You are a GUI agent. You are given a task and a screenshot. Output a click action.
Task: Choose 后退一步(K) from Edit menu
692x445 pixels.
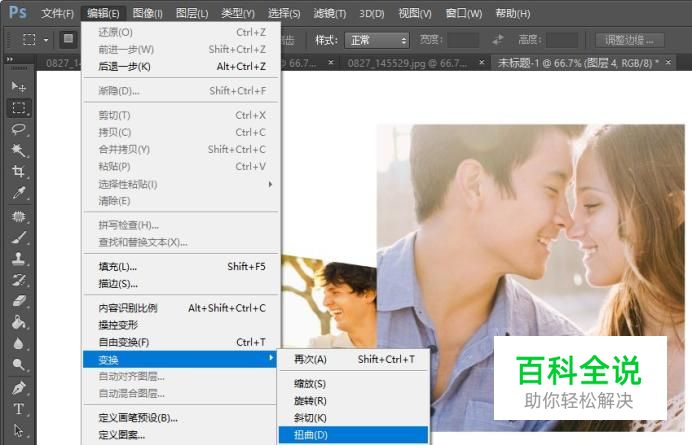tap(181, 67)
